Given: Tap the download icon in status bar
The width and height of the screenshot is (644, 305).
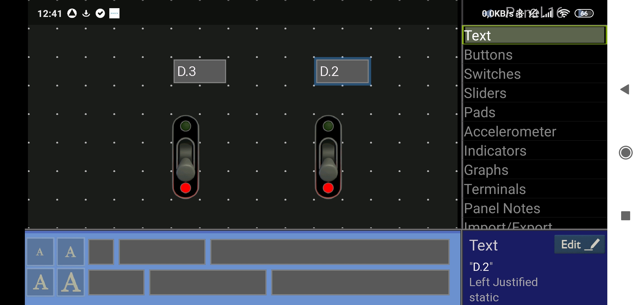Looking at the screenshot, I should pyautogui.click(x=86, y=13).
